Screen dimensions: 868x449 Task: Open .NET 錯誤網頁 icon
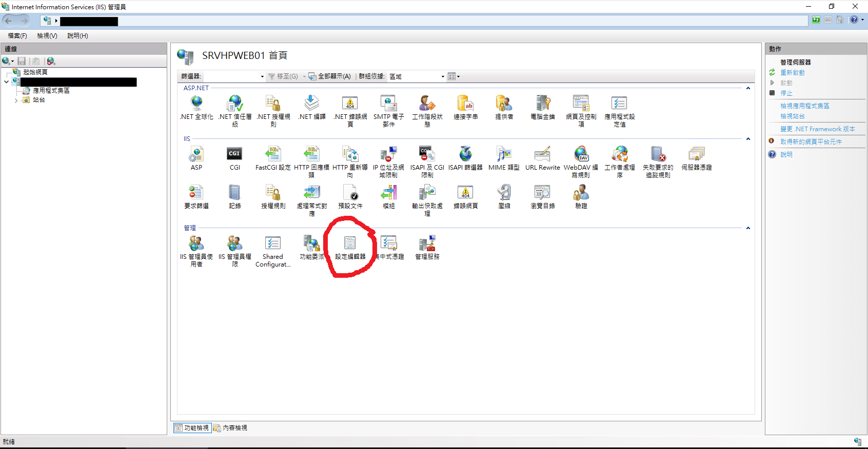pos(350,111)
